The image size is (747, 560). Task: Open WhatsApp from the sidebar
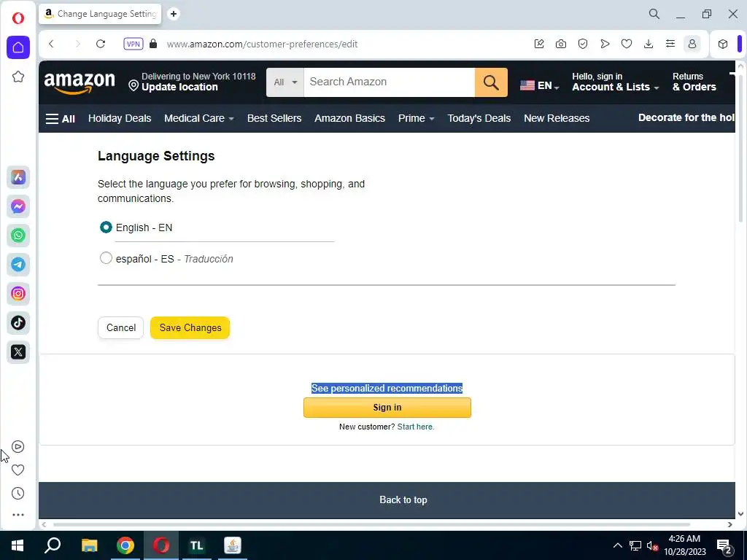click(18, 236)
